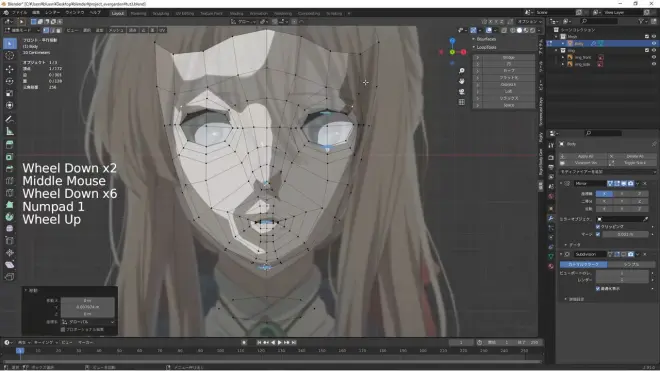Select the Move tool
The width and height of the screenshot is (660, 371).
10,69
